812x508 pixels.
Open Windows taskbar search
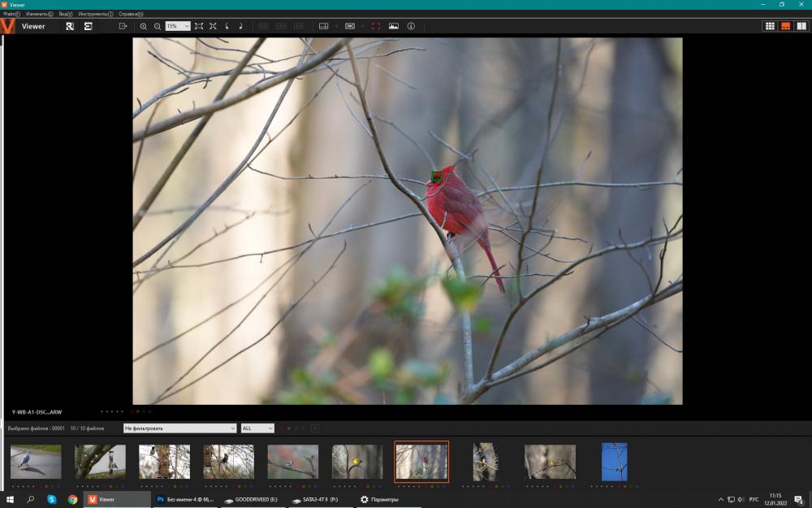pyautogui.click(x=30, y=500)
